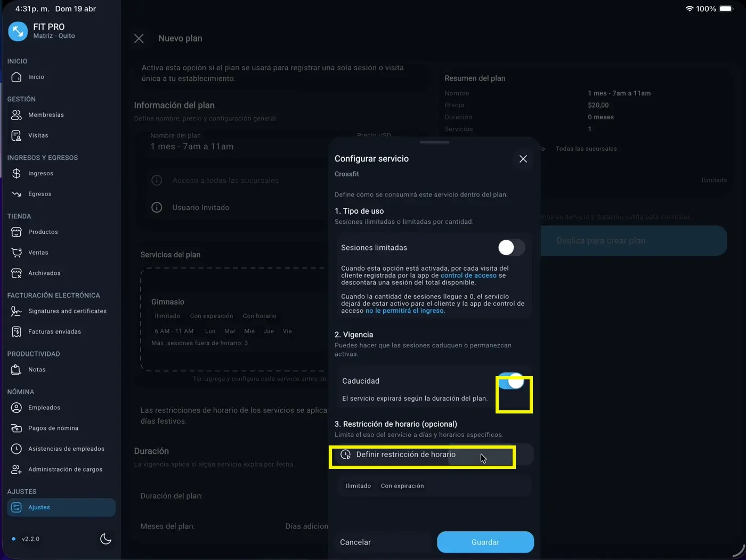
Task: Click the Signatures and certificates icon
Action: coord(16,311)
